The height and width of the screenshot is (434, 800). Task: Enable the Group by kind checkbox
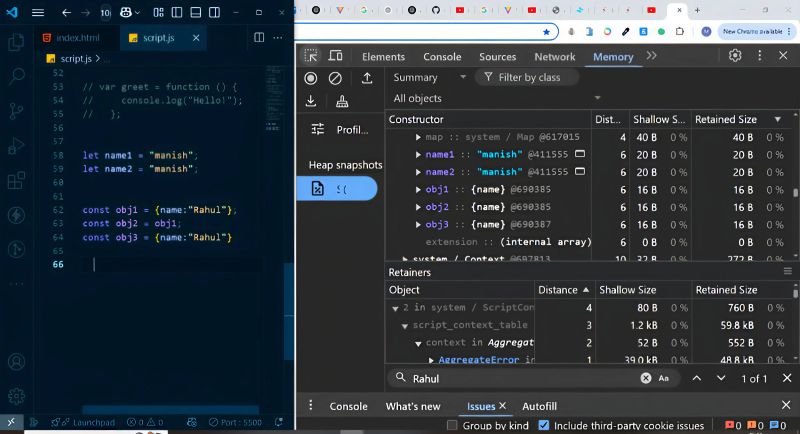tap(453, 425)
